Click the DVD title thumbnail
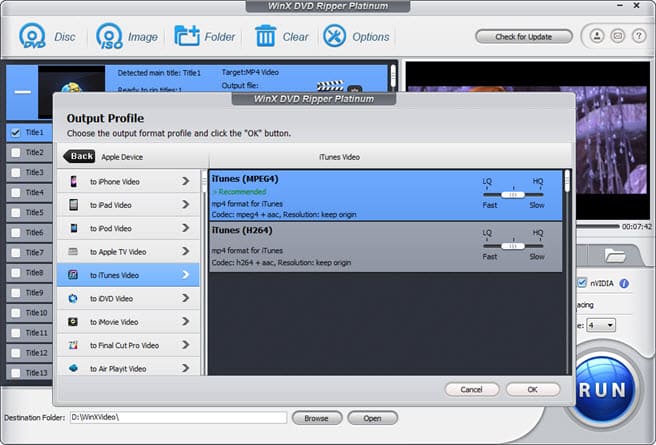Screen dimensions: 656x445 click(72, 79)
